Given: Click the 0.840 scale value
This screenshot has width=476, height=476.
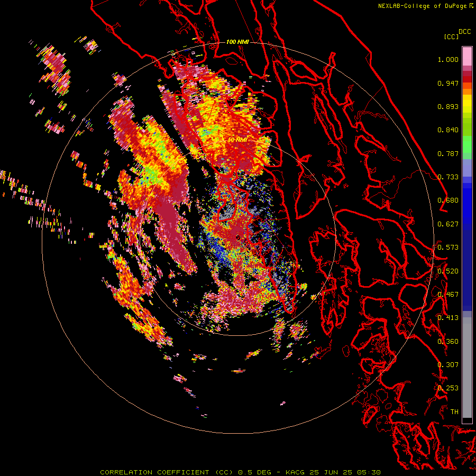Looking at the screenshot, I should pyautogui.click(x=448, y=130).
